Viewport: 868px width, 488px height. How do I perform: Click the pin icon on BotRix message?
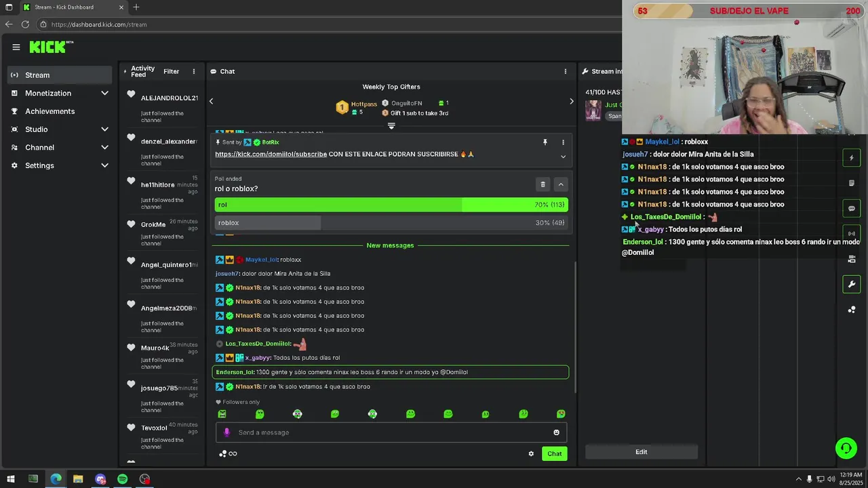tap(545, 142)
